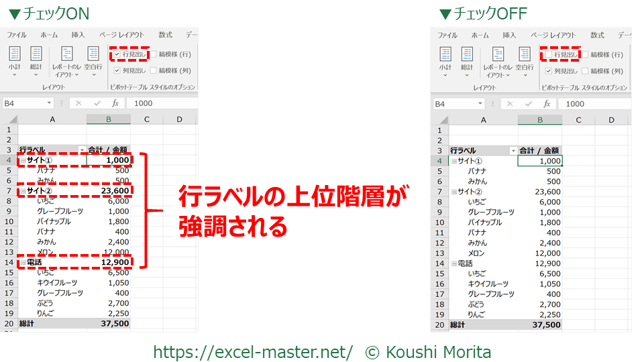Switch to 数式 tab in チェックOFF ribbon
Viewport: 644px width, 362px height.
pyautogui.click(x=597, y=35)
